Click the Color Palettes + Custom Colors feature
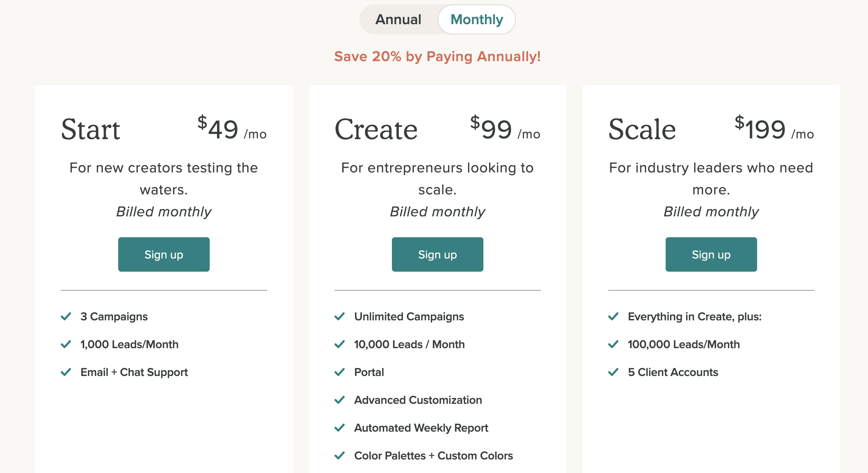Screen dimensions: 868x473 433,455
